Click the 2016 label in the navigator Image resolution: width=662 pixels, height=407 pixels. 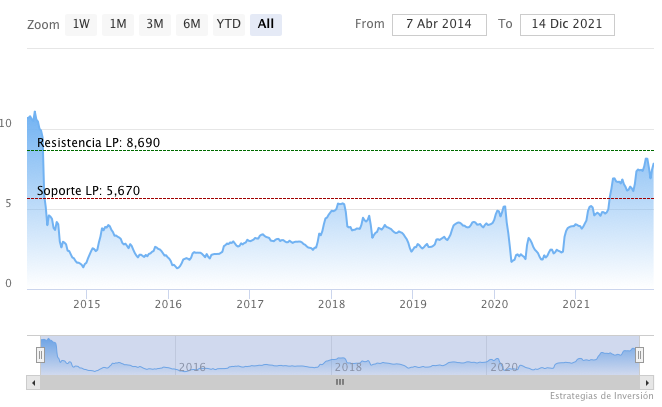[x=192, y=367]
